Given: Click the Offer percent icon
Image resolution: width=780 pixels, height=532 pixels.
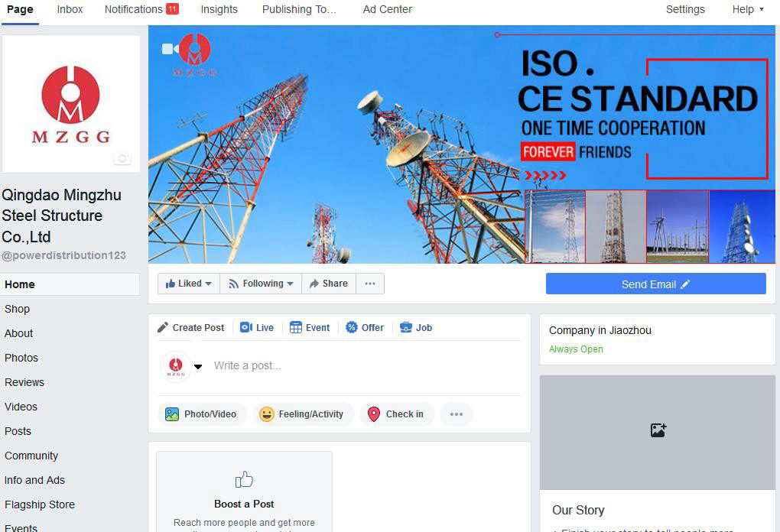Looking at the screenshot, I should coord(352,327).
